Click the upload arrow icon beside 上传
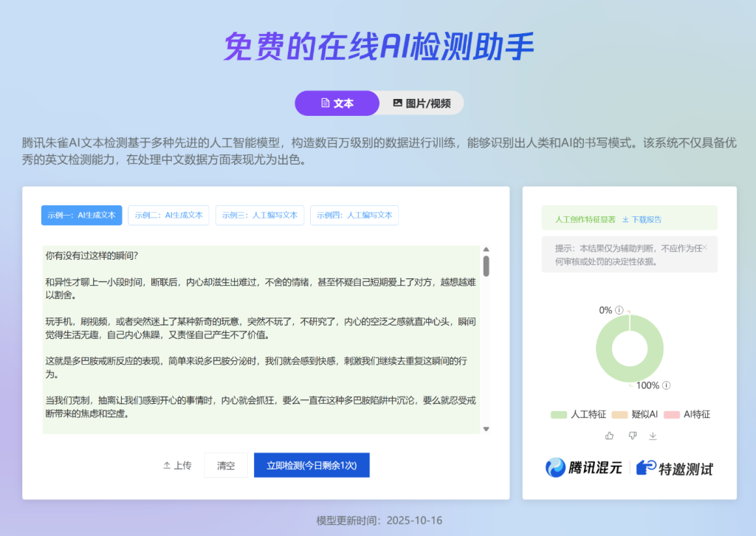756x536 pixels. pyautogui.click(x=166, y=464)
